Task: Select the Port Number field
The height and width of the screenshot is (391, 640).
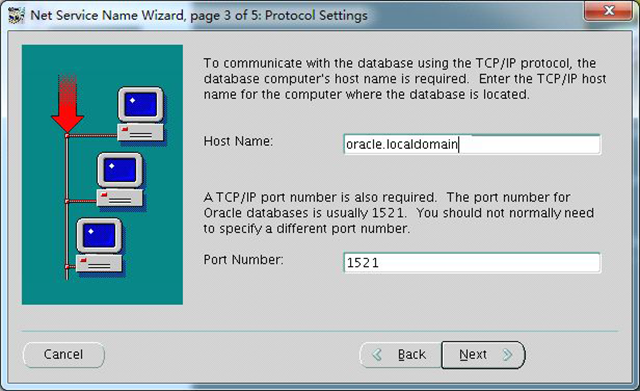Action: (x=472, y=262)
